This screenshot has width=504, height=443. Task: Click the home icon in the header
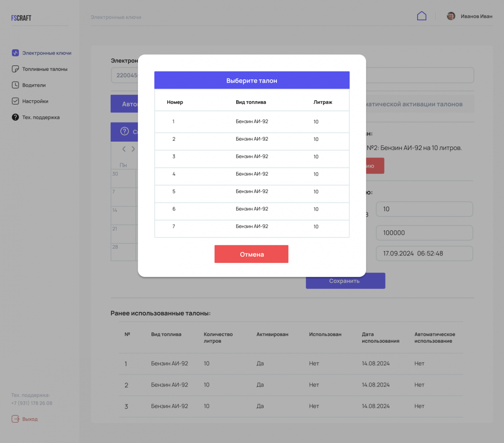[422, 16]
